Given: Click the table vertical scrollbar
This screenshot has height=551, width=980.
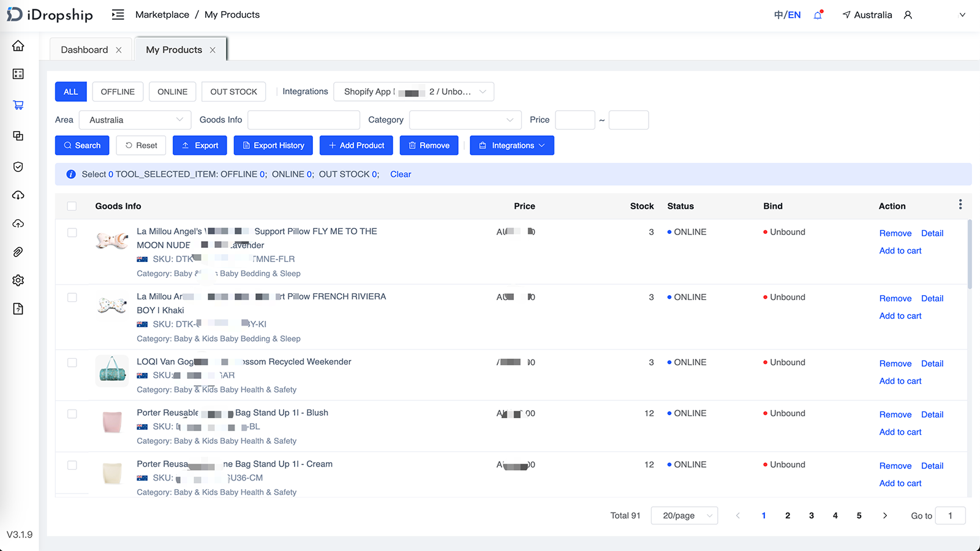Looking at the screenshot, I should click(x=970, y=254).
